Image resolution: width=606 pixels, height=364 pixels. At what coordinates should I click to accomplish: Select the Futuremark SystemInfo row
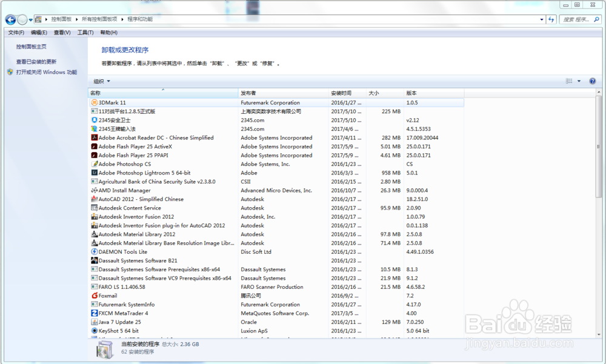pos(276,305)
